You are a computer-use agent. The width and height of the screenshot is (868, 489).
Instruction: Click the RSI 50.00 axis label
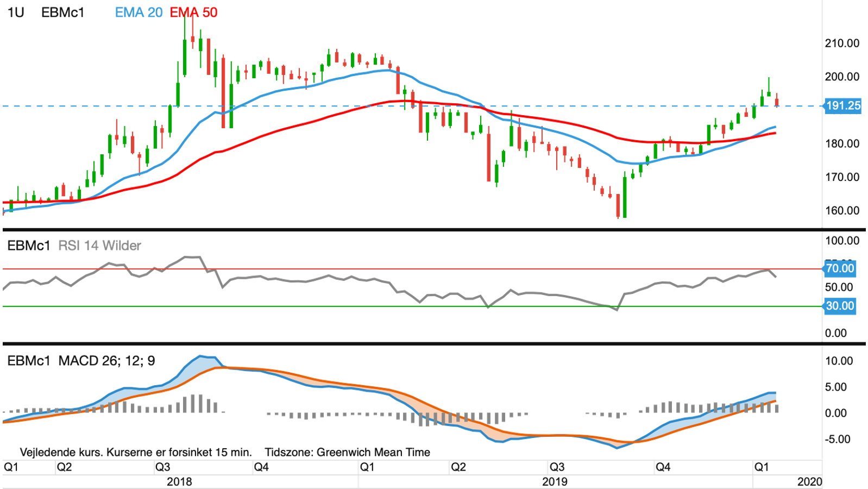[839, 287]
